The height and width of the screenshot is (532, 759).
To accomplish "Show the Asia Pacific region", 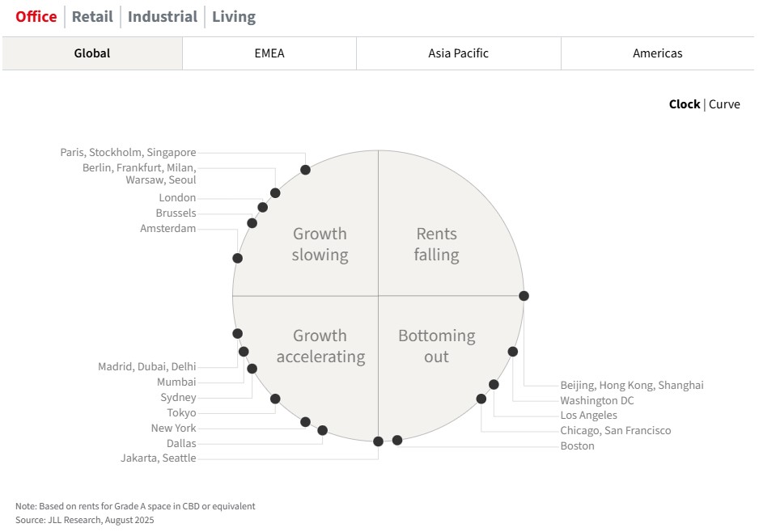I will 458,53.
